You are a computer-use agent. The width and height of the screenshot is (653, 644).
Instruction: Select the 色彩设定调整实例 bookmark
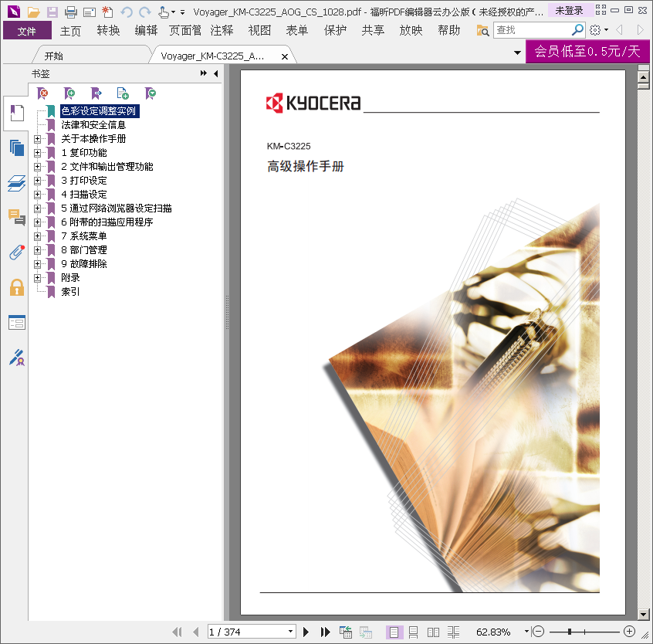[99, 111]
